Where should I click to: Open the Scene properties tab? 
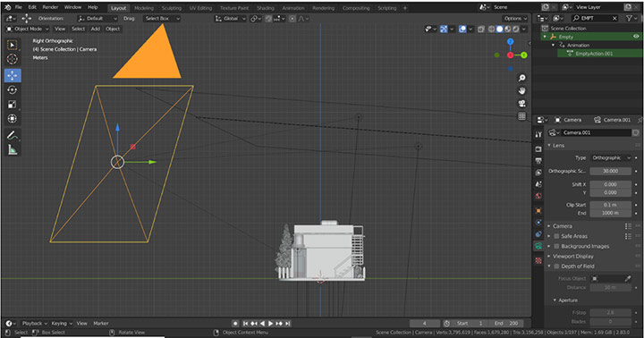coord(538,184)
